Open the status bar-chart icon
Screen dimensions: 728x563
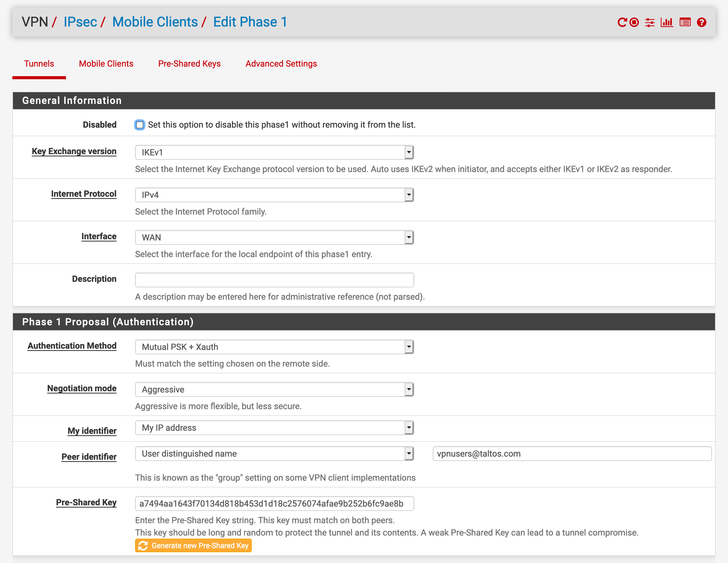[x=667, y=22]
